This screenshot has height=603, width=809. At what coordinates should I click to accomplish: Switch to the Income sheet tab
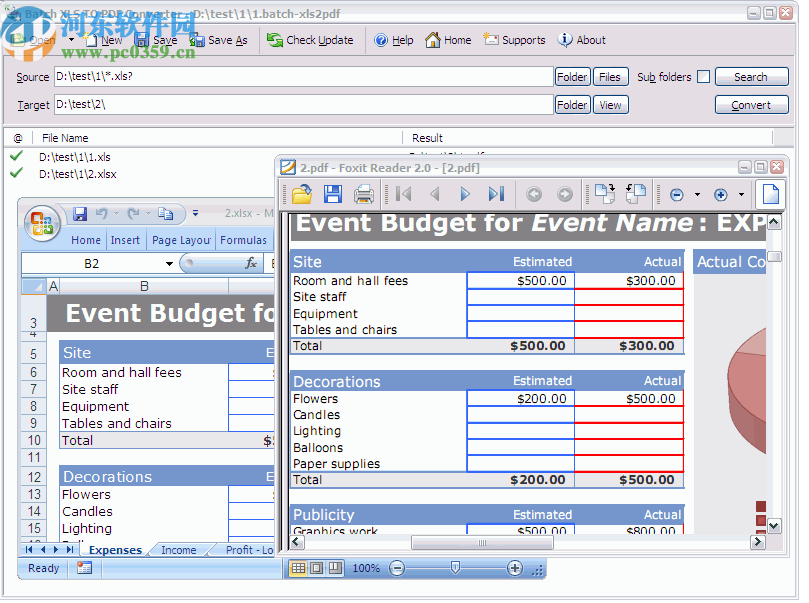tap(179, 549)
